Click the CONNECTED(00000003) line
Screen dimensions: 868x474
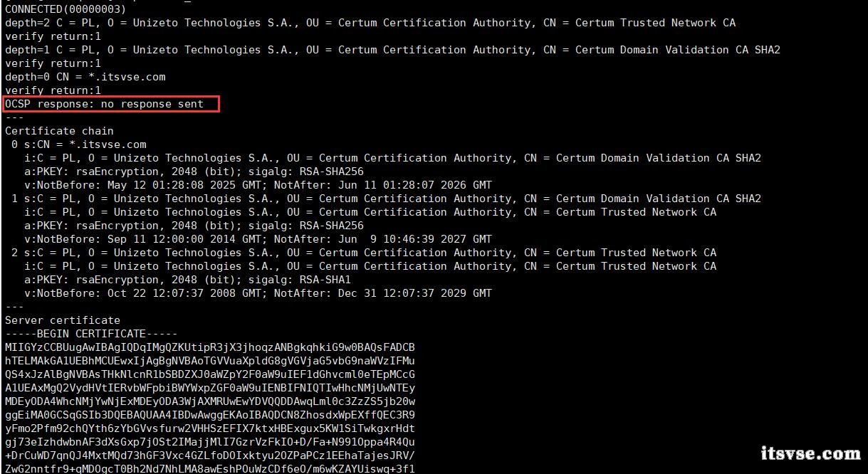pyautogui.click(x=66, y=9)
